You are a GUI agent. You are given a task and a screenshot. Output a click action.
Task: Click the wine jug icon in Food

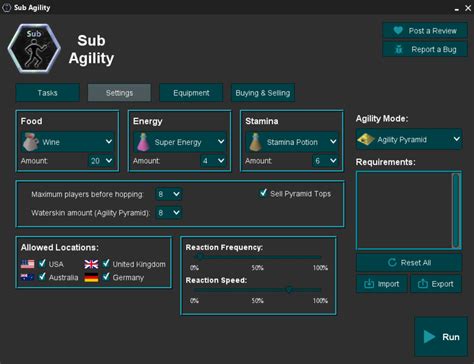point(30,142)
